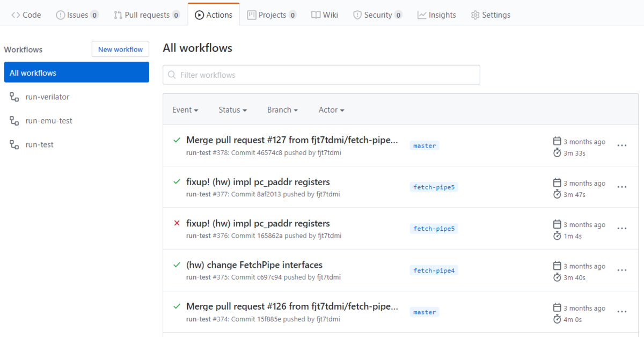Click the Settings gear icon

pyautogui.click(x=475, y=15)
